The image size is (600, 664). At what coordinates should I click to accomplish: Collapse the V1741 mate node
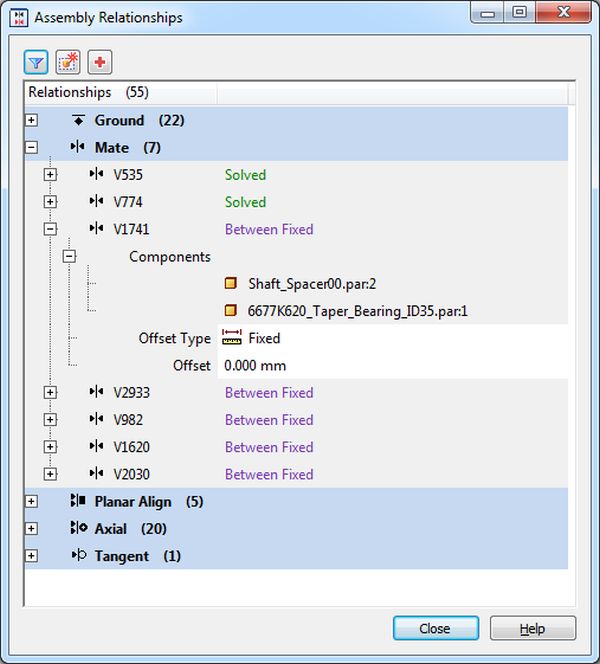tap(50, 229)
